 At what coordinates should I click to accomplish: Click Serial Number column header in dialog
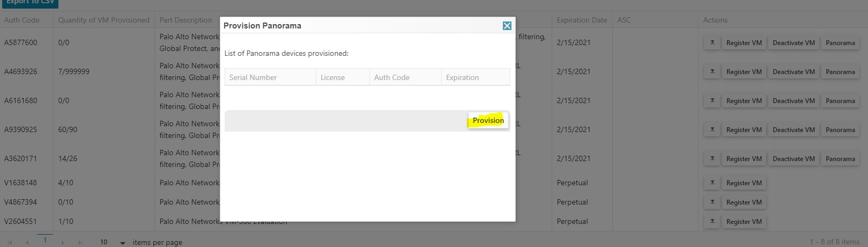(x=253, y=77)
